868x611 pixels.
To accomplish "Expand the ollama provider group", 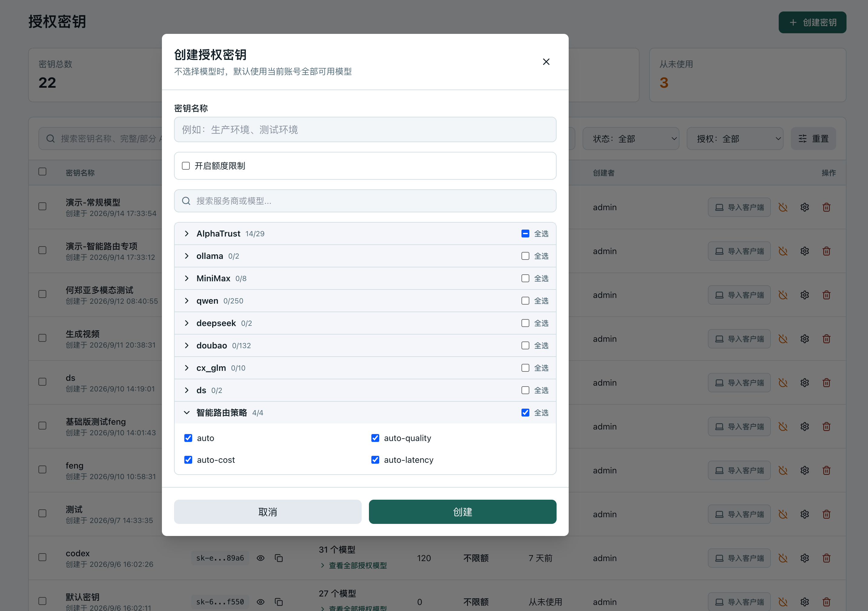I will click(186, 256).
